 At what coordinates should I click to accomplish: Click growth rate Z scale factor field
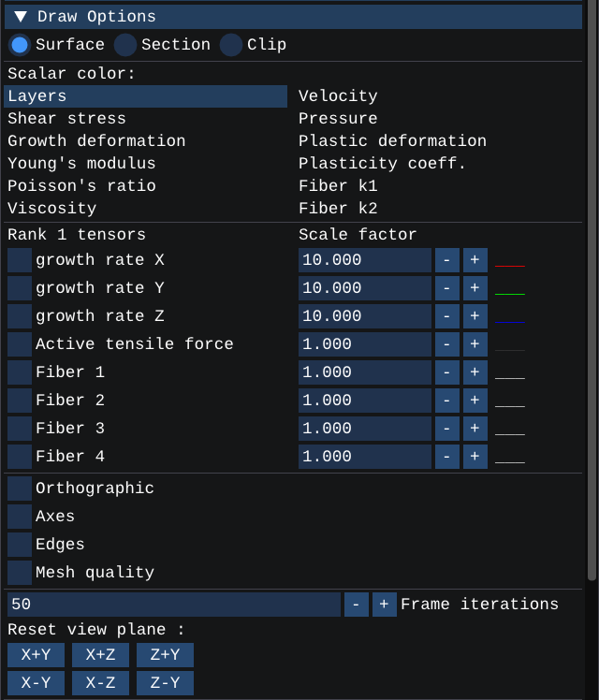tap(365, 316)
